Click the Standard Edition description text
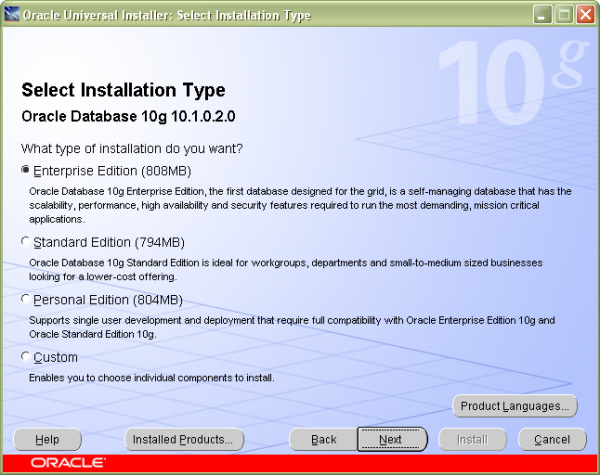This screenshot has height=475, width=600. pos(285,269)
